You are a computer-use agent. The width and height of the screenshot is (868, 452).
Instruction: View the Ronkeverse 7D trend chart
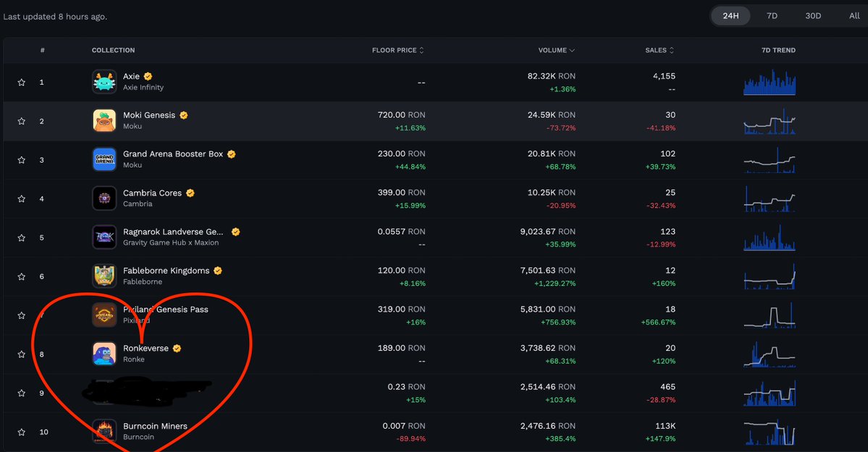[x=770, y=354]
